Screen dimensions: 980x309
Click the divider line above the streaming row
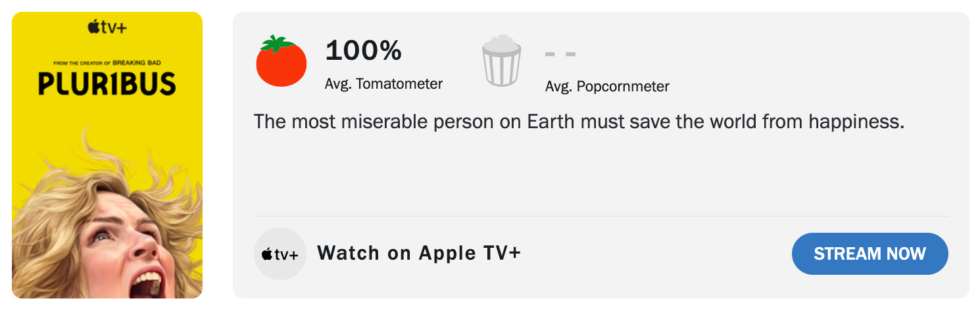600,216
